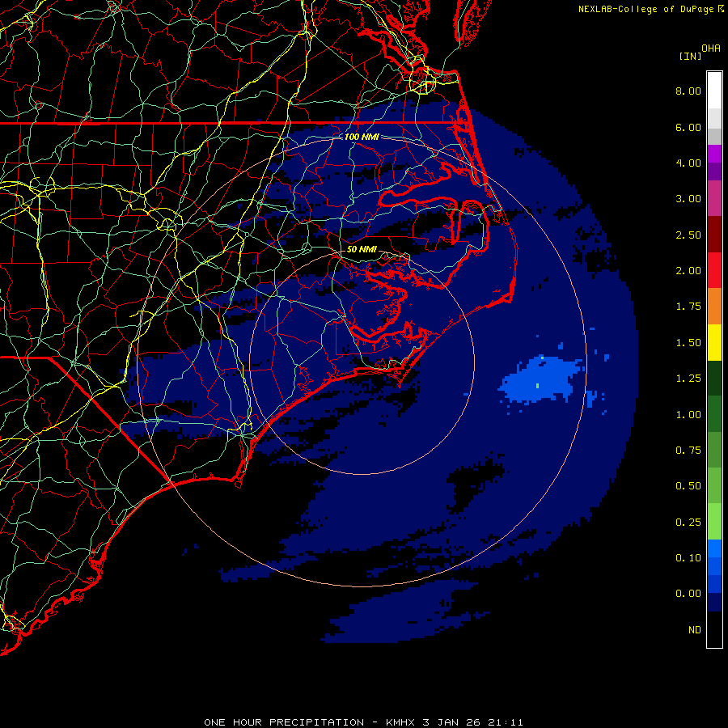
Task: Click the "[IN]" units label
Action: [x=690, y=56]
